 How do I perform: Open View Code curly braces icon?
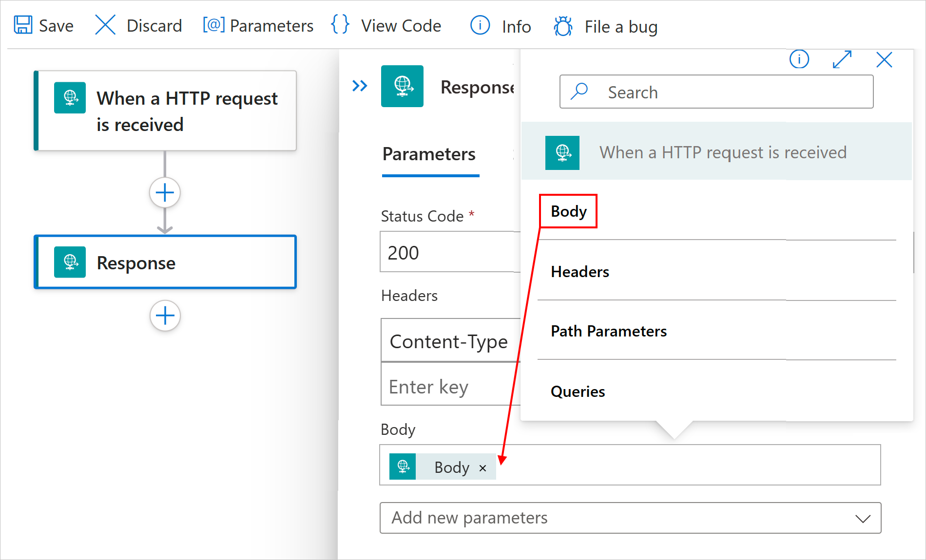click(340, 24)
